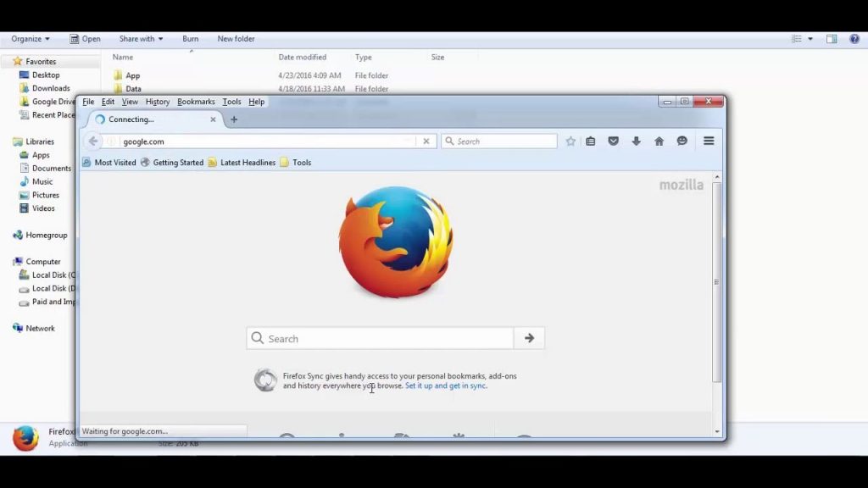
Task: Open the Share with dropdown
Action: [141, 38]
